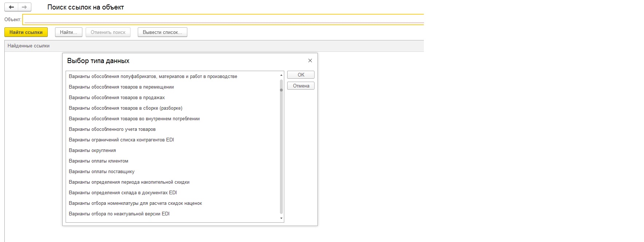Open the "Найти..." search button
Viewport: 644px width, 242px height.
pos(69,32)
